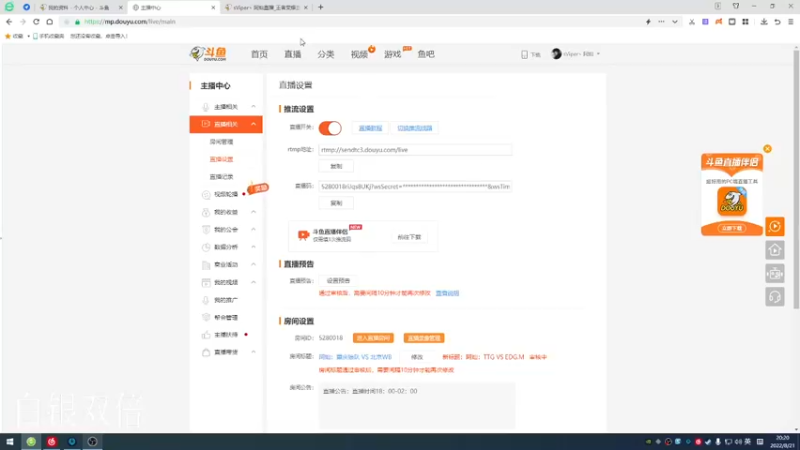Open the user account dropdown arrow

pos(598,54)
